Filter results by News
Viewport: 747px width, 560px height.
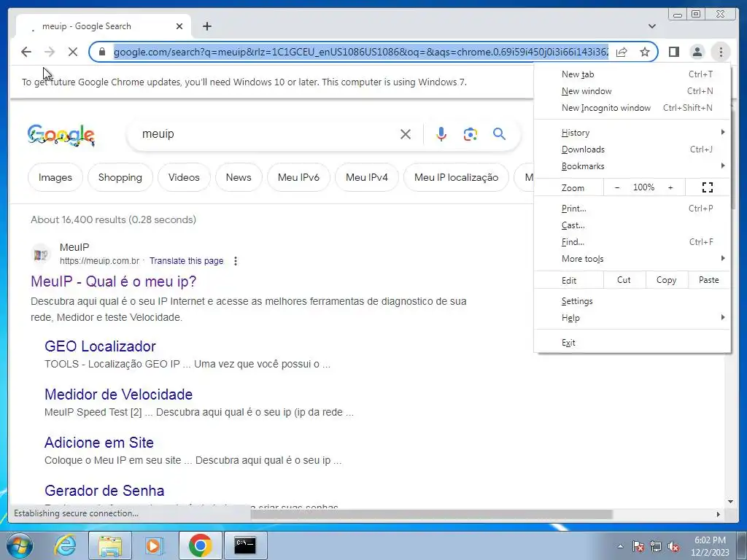pos(239,178)
